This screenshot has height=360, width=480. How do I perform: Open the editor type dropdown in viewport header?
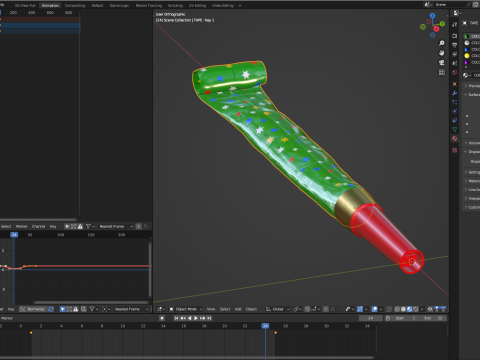coord(161,309)
